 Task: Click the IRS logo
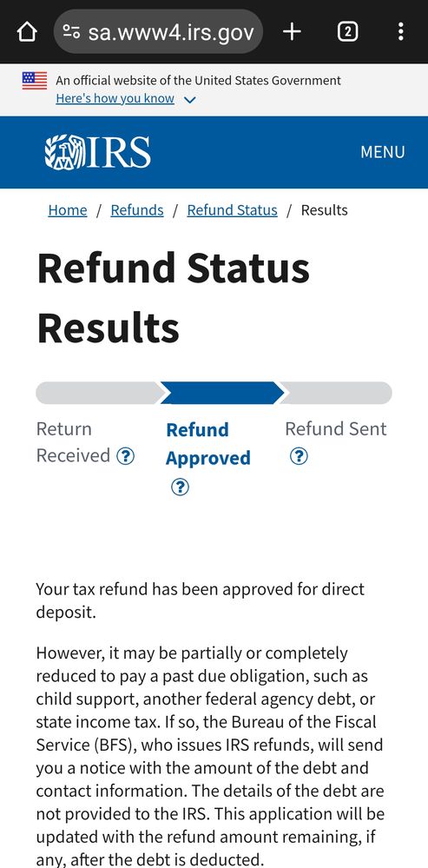(x=97, y=152)
